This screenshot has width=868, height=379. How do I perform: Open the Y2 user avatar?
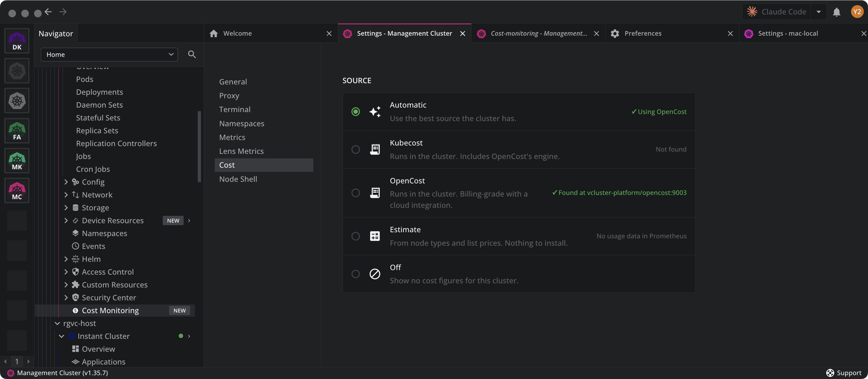pyautogui.click(x=857, y=12)
